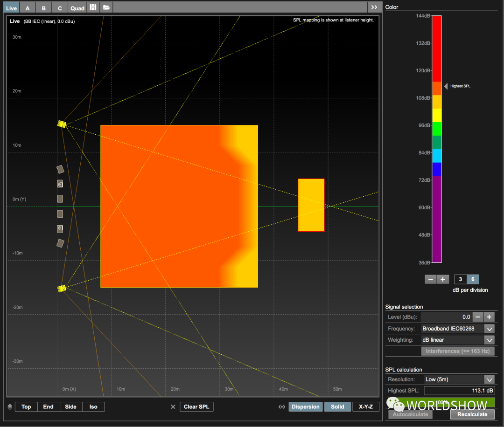The image size is (504, 427).
Task: Click the Recalculate button
Action: tap(472, 414)
